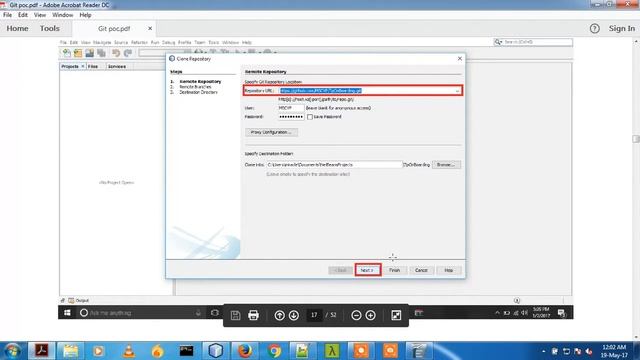
Task: Click Finish button in Clone Repository dialog
Action: coord(394,270)
